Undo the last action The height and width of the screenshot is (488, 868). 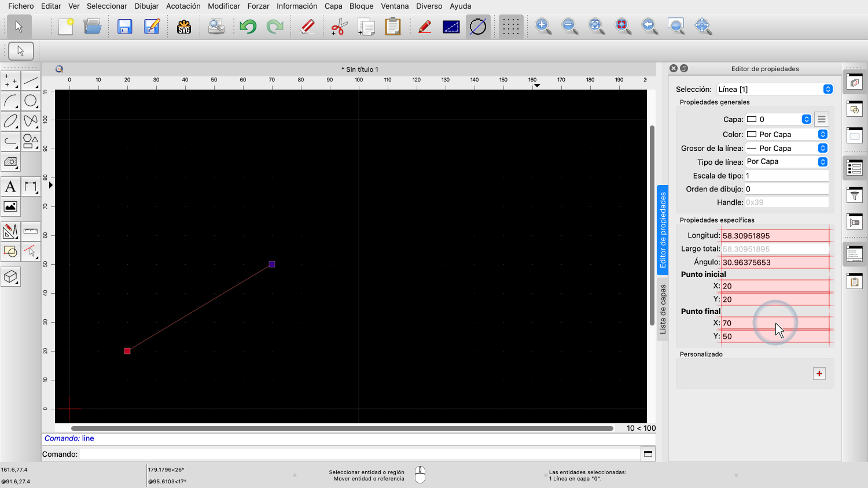coord(248,27)
